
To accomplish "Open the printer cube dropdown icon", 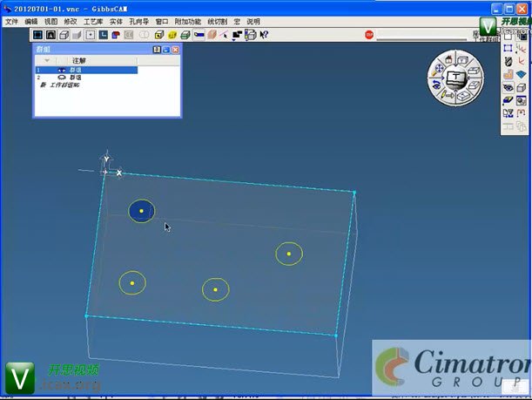I will click(250, 35).
